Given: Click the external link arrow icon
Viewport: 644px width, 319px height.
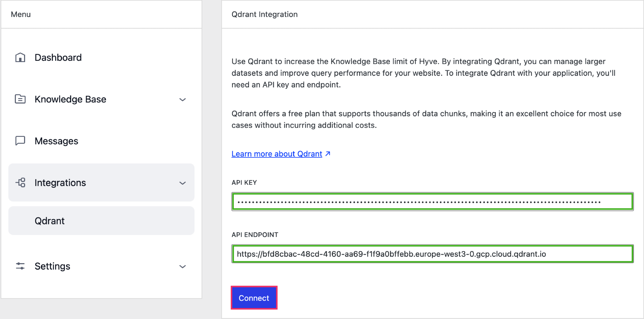Looking at the screenshot, I should [328, 154].
